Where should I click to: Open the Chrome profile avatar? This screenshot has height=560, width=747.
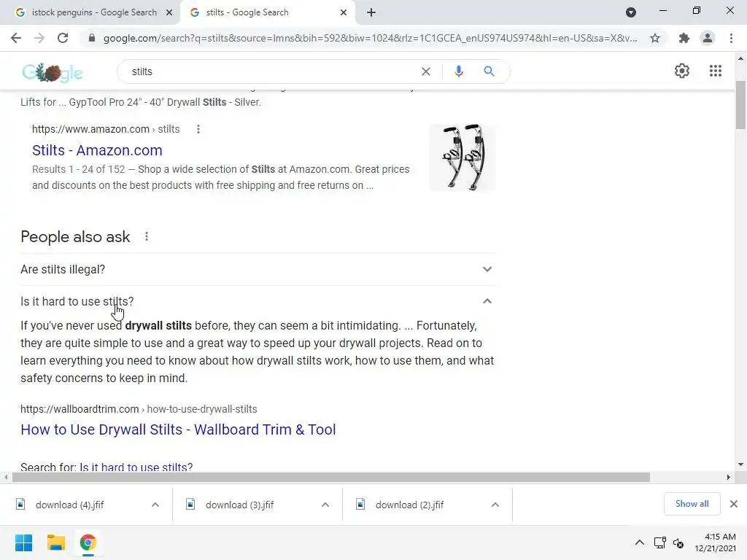(708, 38)
